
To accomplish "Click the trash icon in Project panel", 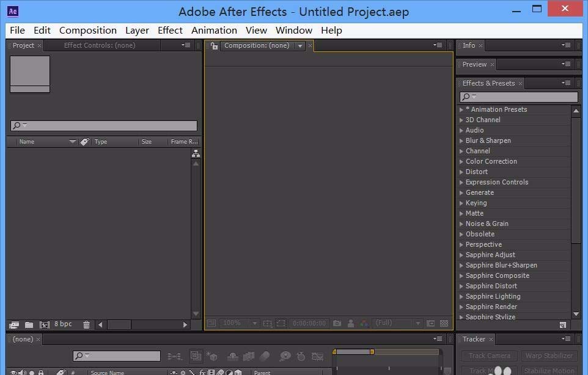I will pos(86,325).
